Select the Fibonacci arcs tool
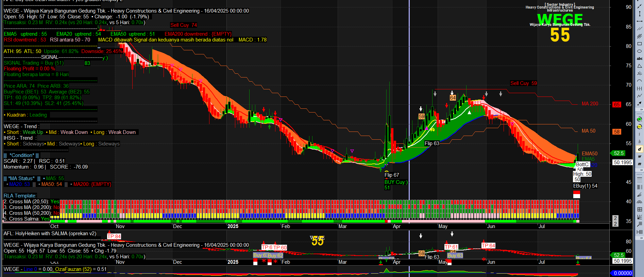 coord(640,202)
